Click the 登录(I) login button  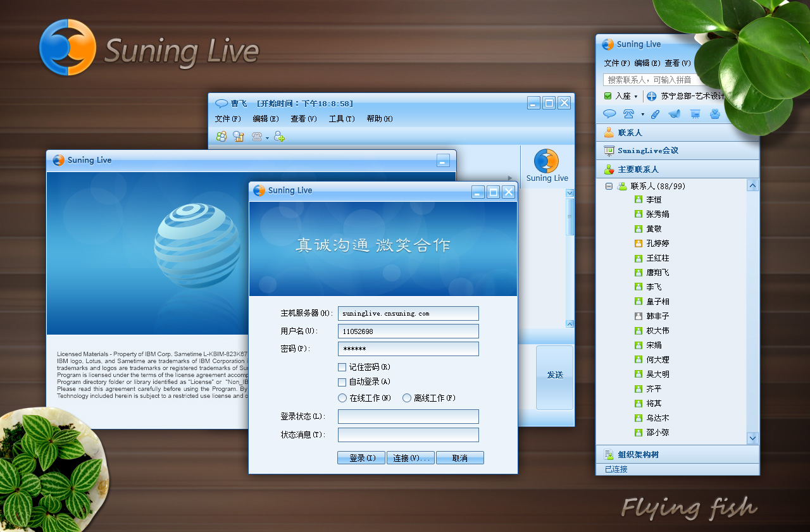tap(361, 458)
